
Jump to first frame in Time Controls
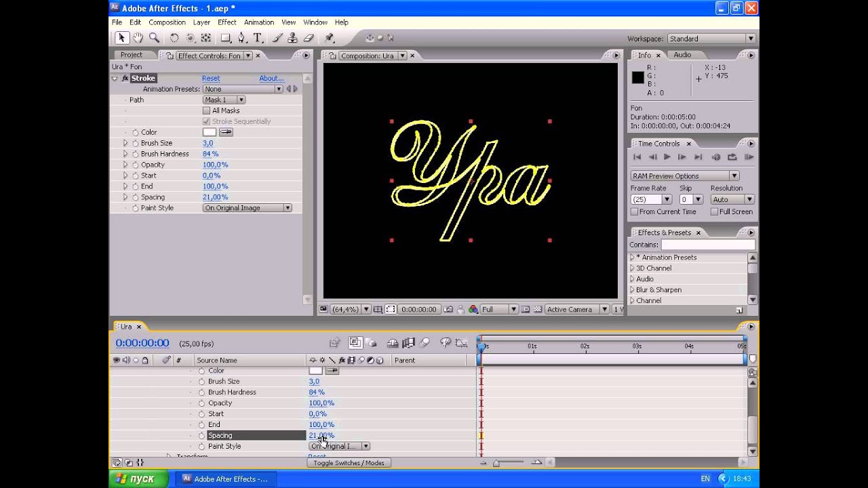[637, 157]
